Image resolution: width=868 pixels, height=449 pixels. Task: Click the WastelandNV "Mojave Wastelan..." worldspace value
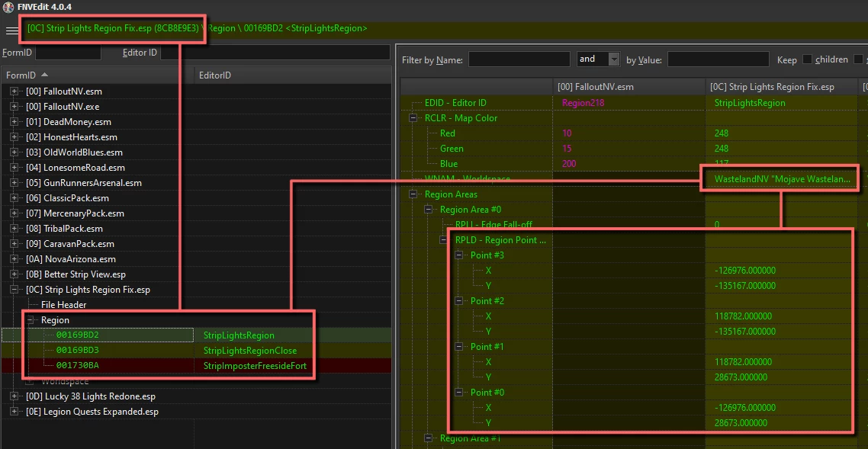click(x=782, y=179)
